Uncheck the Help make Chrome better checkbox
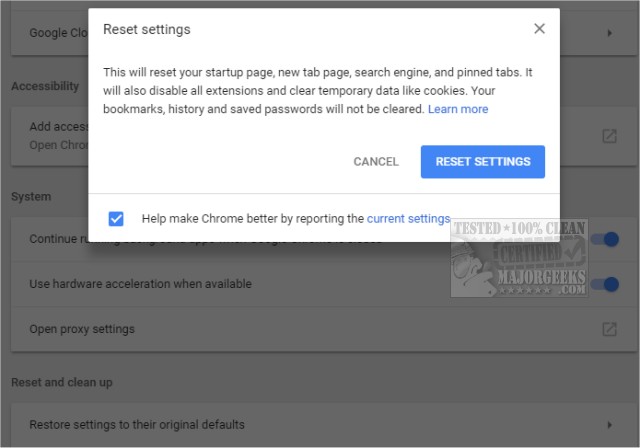 click(117, 219)
